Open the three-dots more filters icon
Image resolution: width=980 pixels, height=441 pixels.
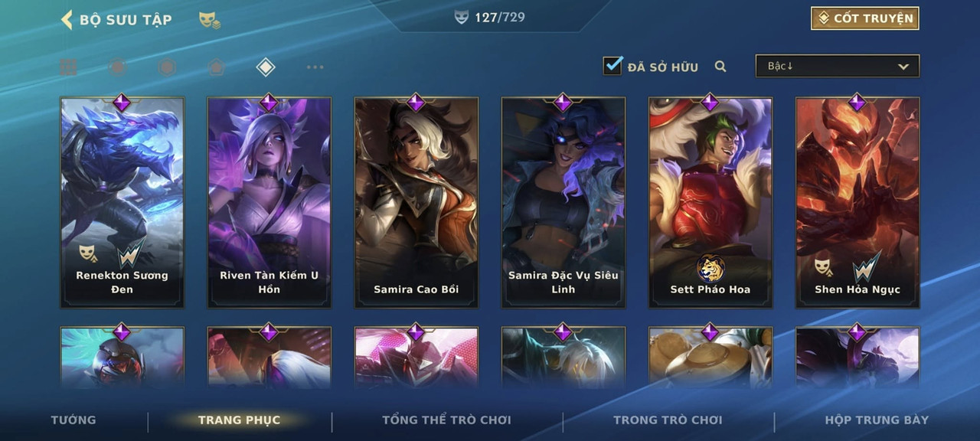click(315, 67)
